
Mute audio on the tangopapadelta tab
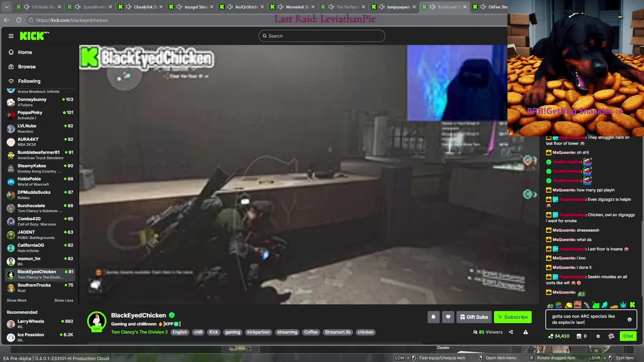coord(382,7)
